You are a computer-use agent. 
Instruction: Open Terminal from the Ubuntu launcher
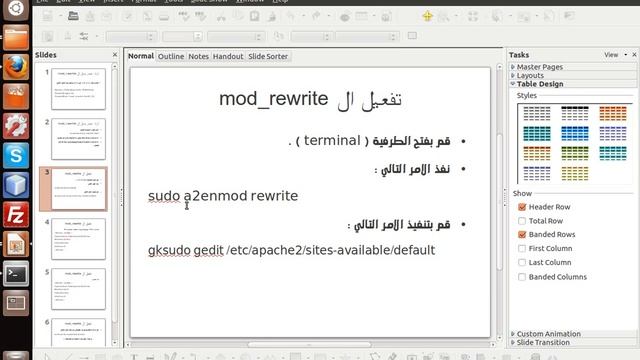(16, 274)
